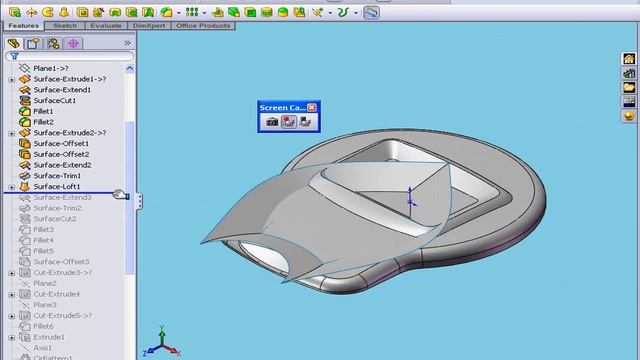Select the Shell tool

point(250,12)
